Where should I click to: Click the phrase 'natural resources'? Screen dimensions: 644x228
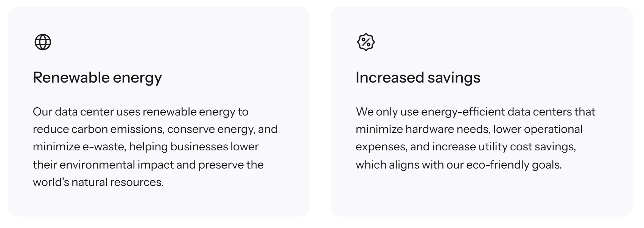(117, 183)
